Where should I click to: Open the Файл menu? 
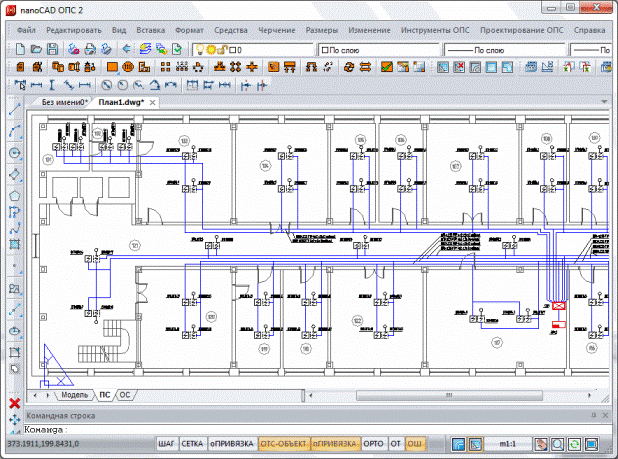click(x=26, y=30)
